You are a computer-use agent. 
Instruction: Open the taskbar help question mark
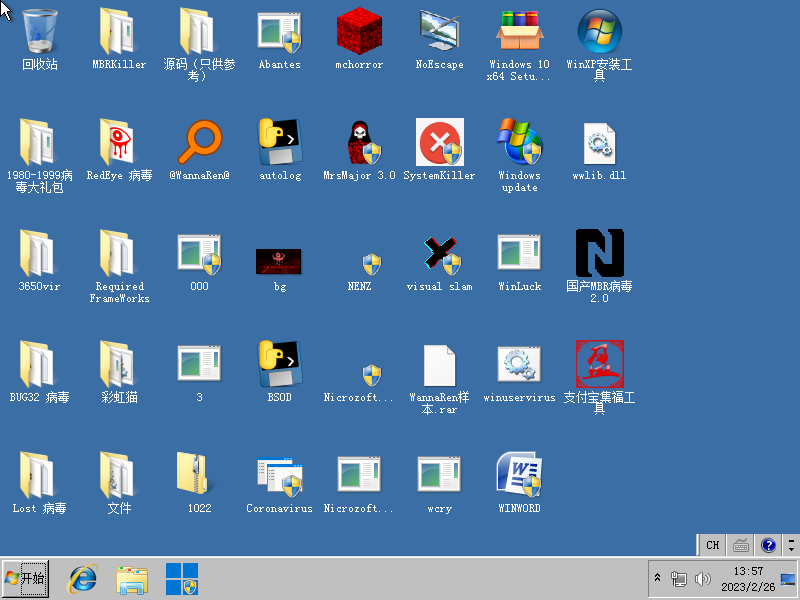pyautogui.click(x=768, y=545)
